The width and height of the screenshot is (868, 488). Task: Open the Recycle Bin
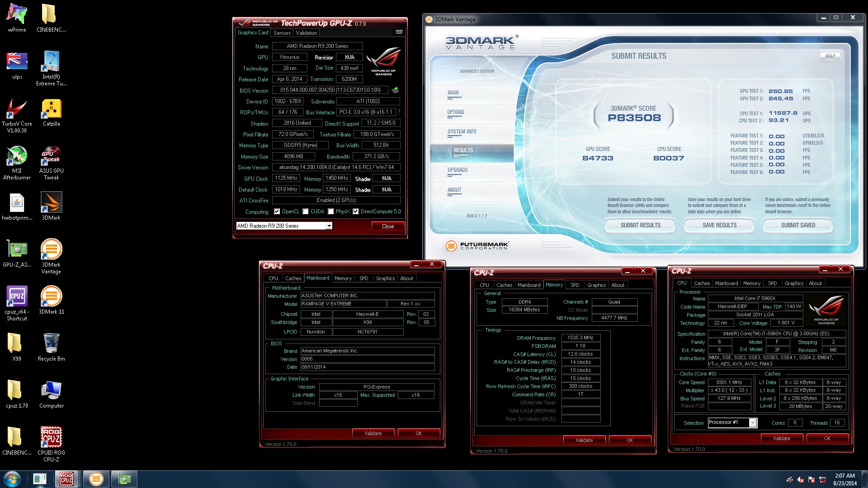pos(51,347)
